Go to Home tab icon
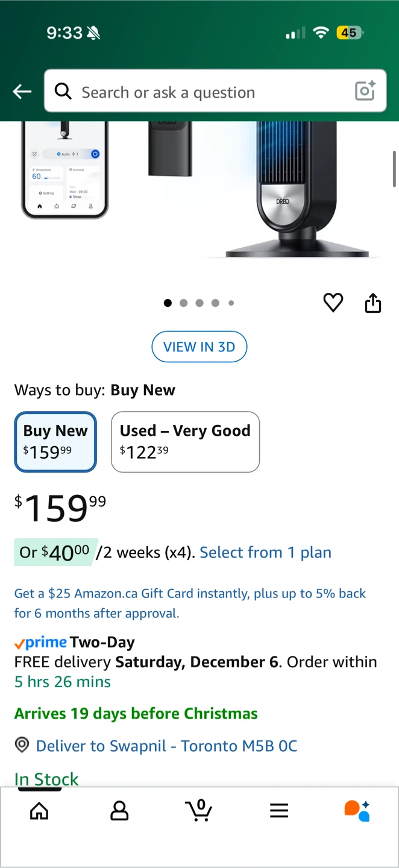The image size is (399, 868). pyautogui.click(x=39, y=811)
